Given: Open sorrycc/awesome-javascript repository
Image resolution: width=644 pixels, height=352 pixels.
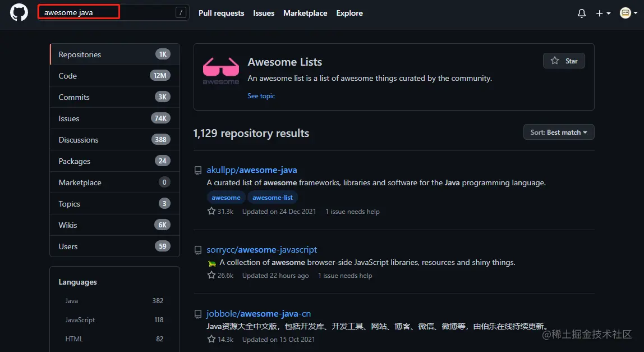Looking at the screenshot, I should pyautogui.click(x=261, y=250).
